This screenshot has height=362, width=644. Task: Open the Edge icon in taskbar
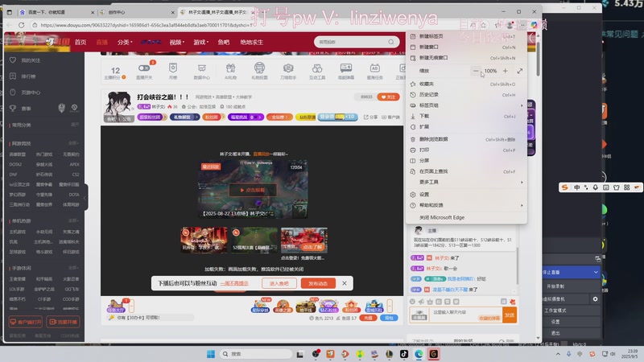419,354
